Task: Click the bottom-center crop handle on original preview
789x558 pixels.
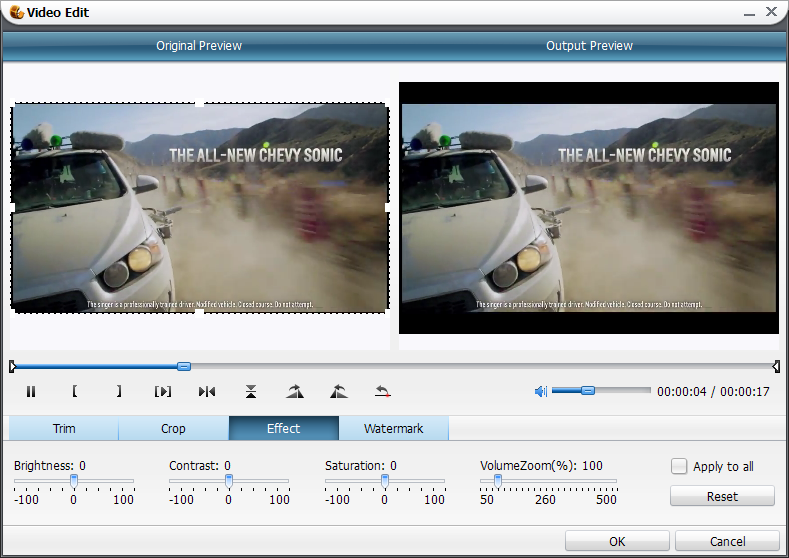Action: tap(200, 312)
